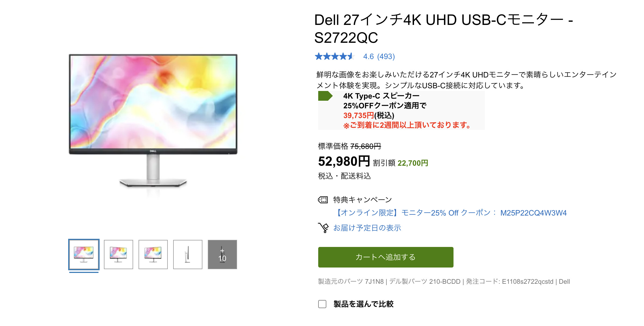Click the delivery cart icon
The width and height of the screenshot is (644, 326).
(x=323, y=228)
